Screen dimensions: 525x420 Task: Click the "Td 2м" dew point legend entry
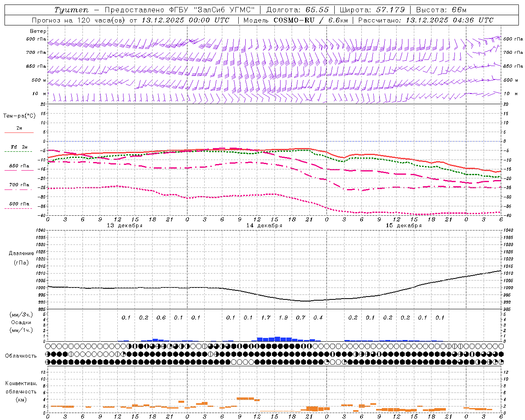19,147
